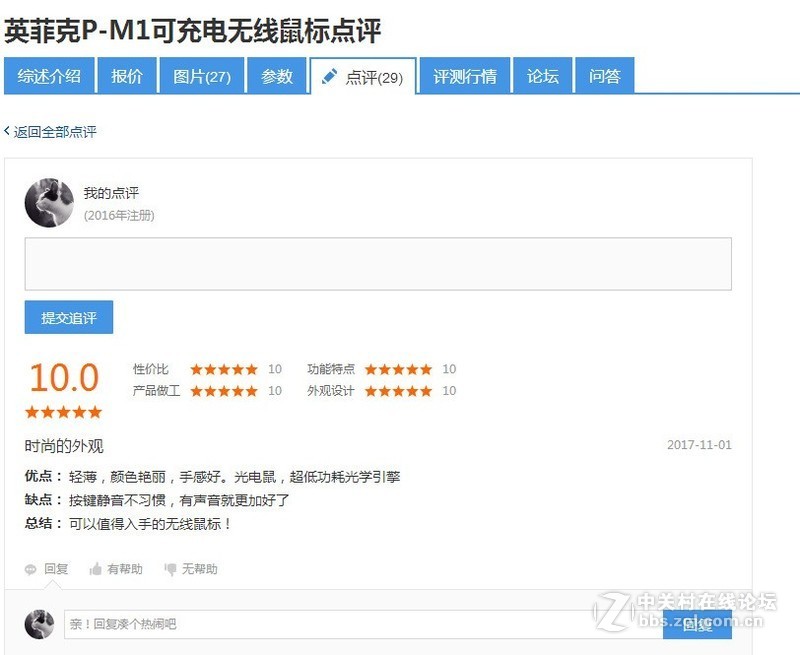
Task: Click the 我的点评 username text
Action: click(x=111, y=193)
